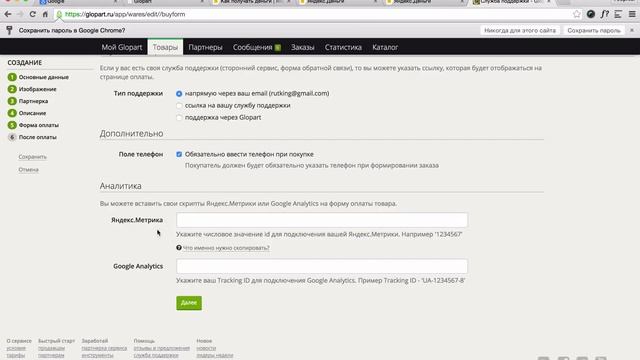Image resolution: width=640 pixels, height=360 pixels.
Task: Click step 1 green circle icon
Action: pyautogui.click(x=12, y=77)
